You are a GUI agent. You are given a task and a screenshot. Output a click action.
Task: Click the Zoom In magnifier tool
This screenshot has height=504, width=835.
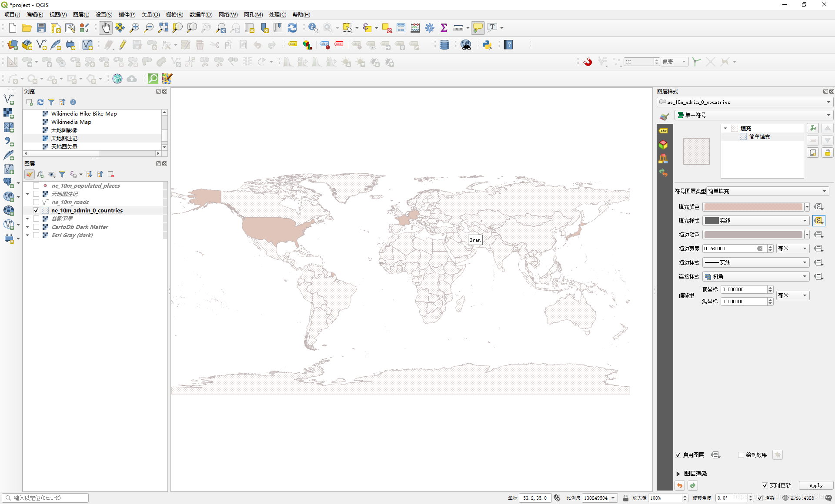point(134,28)
